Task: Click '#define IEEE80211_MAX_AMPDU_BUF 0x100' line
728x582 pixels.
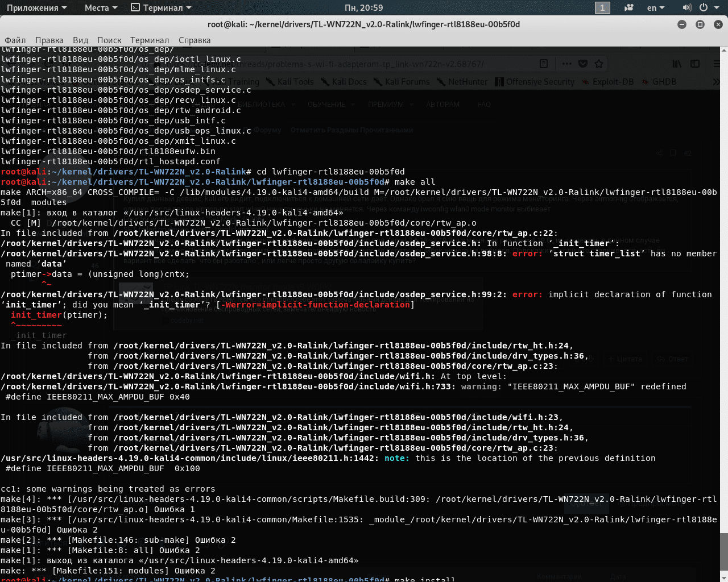Action: point(103,468)
